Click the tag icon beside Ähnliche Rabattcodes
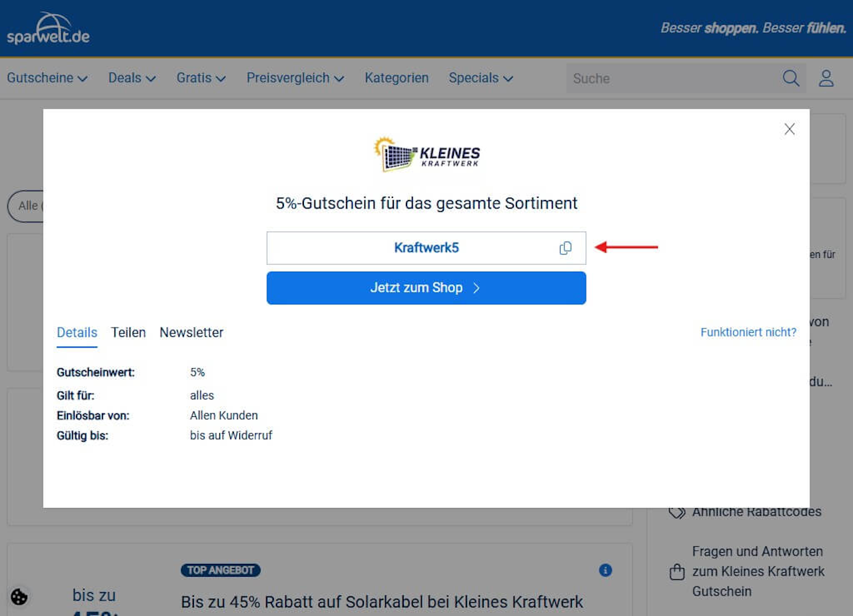 pyautogui.click(x=677, y=511)
